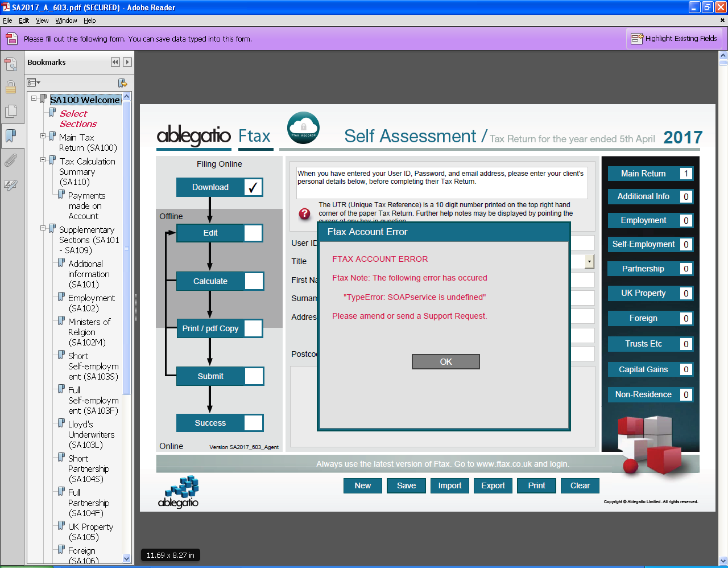Click bookmark icon beside Supplementary Sections
The image size is (728, 568).
click(52, 229)
